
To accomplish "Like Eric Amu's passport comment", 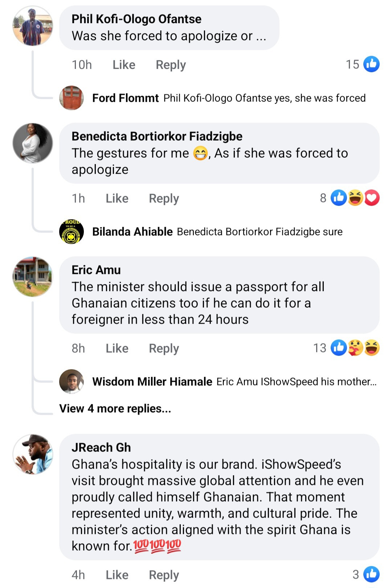I will (117, 348).
